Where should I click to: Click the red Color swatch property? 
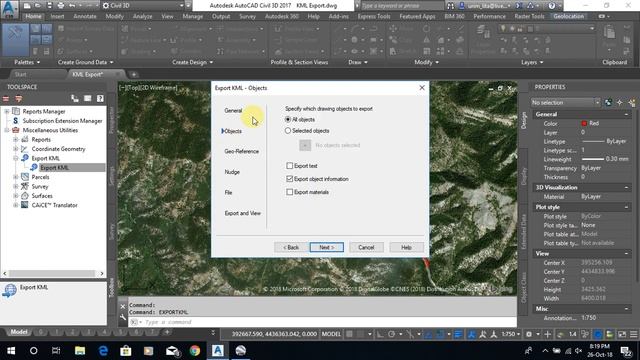[584, 123]
